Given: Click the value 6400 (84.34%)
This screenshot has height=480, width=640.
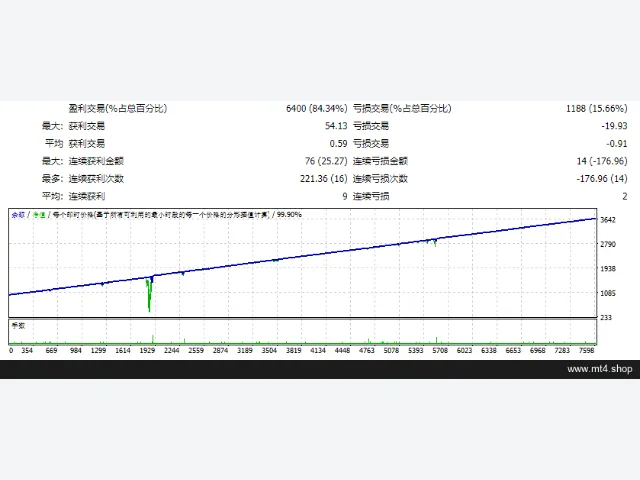Looking at the screenshot, I should click(x=316, y=109).
